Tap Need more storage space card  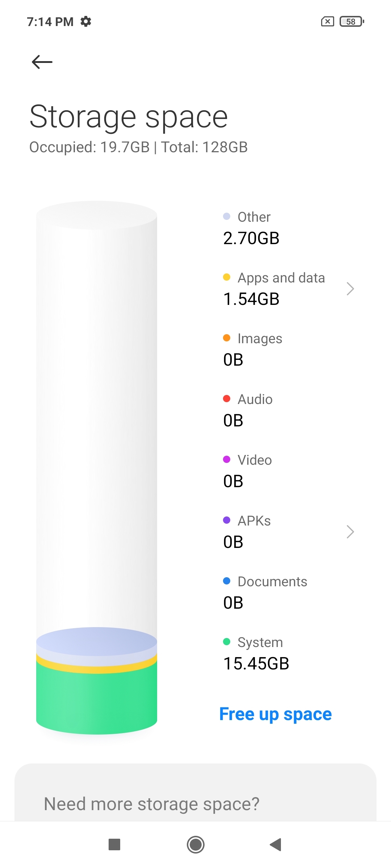pyautogui.click(x=195, y=792)
